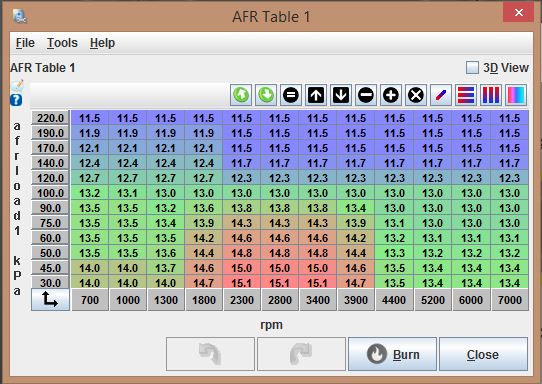Click the axis swap arrow icon
The image size is (542, 384).
pos(50,300)
